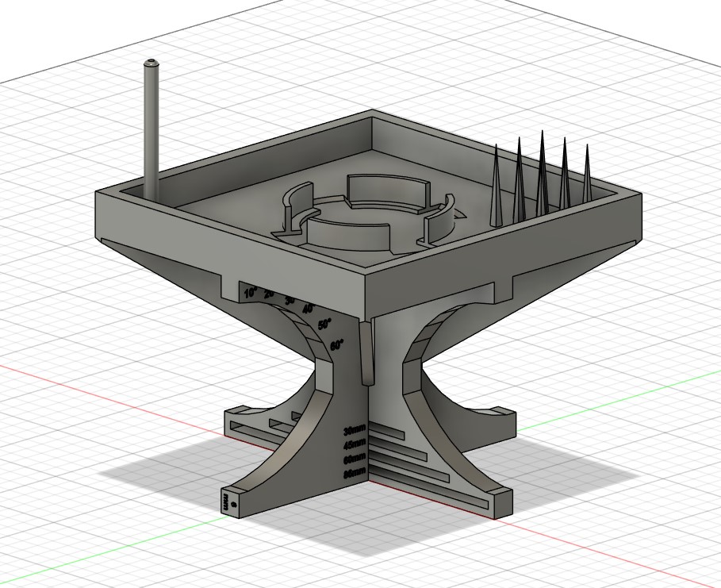Click the leftmost cone spike on the tray

(x=496, y=185)
